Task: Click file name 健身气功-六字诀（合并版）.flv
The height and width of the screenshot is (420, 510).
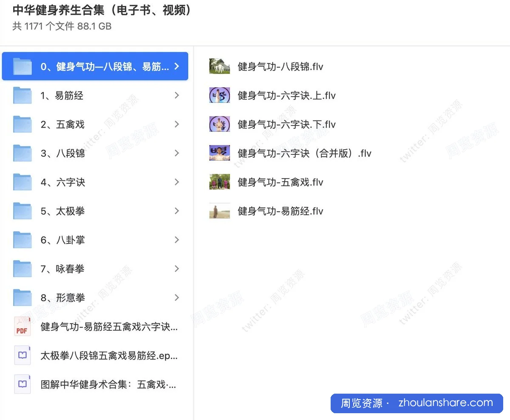Action: click(x=304, y=153)
